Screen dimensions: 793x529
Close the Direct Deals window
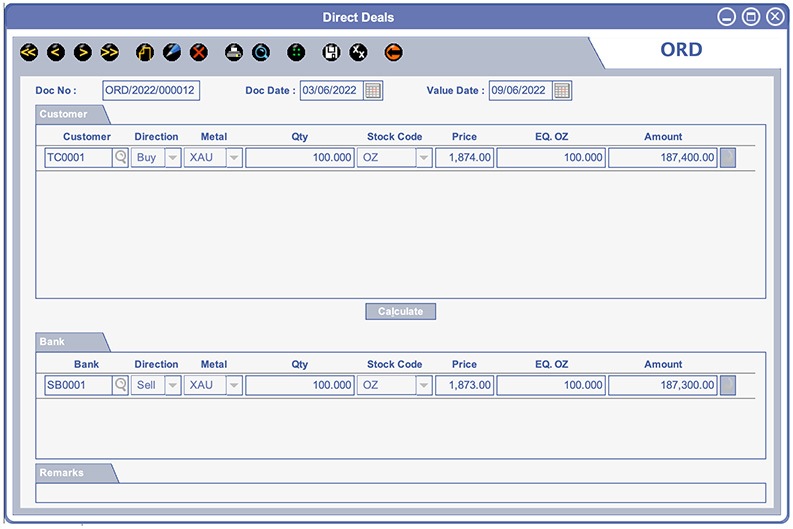click(775, 17)
